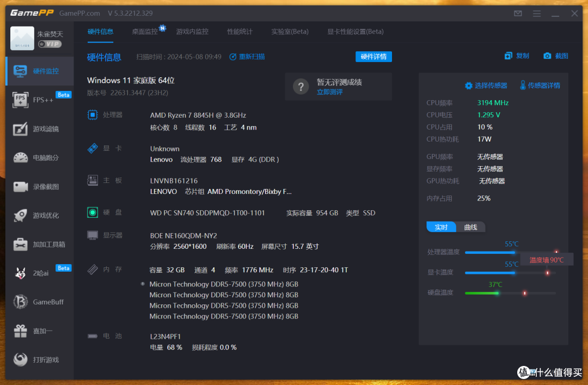Open the title bar menu lines icon

(537, 14)
